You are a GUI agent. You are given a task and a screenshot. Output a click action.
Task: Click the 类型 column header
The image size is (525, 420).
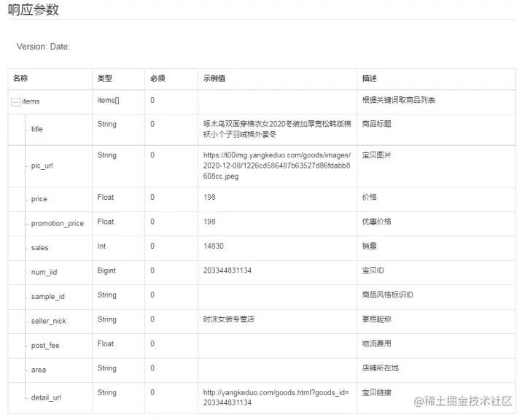pos(104,78)
